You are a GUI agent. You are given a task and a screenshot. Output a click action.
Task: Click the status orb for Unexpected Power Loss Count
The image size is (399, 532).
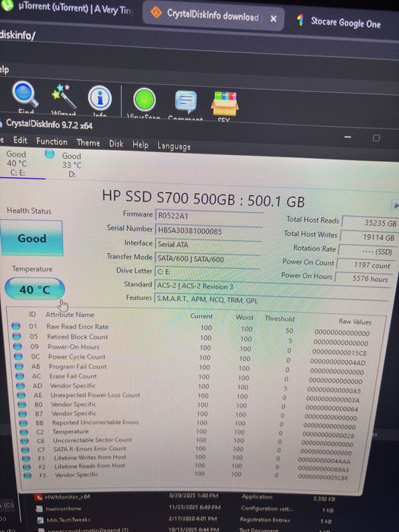[21, 395]
